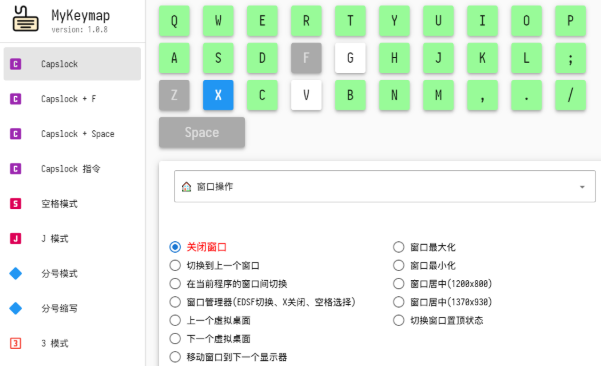Viewport: 601px width, 366px height.
Task: Click the white V key button
Action: click(306, 95)
